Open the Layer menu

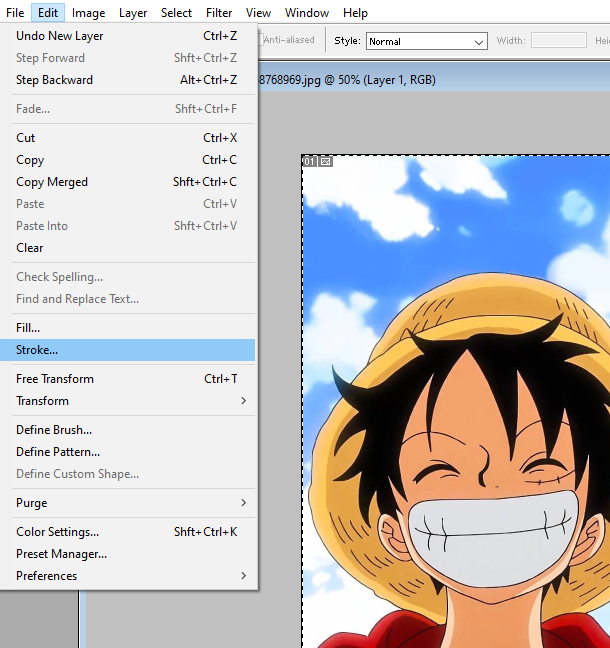pyautogui.click(x=133, y=13)
